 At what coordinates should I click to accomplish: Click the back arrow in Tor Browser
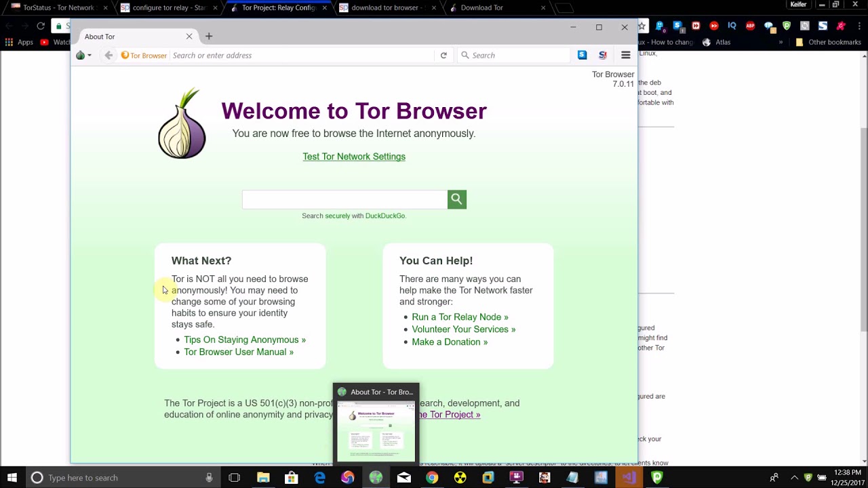[x=108, y=56]
